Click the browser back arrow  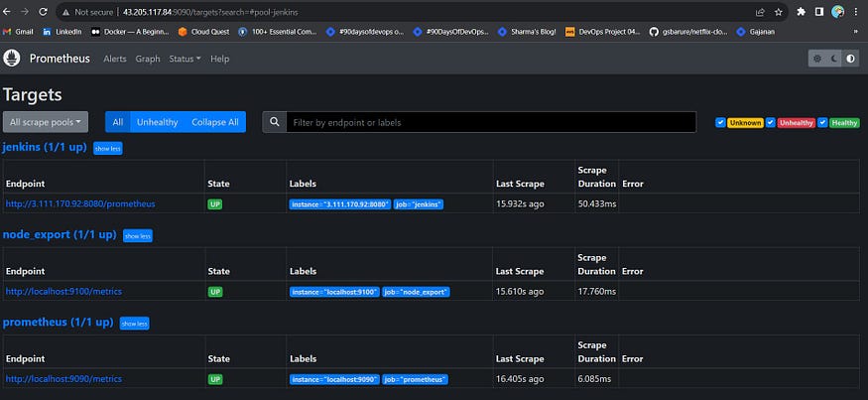tap(7, 11)
